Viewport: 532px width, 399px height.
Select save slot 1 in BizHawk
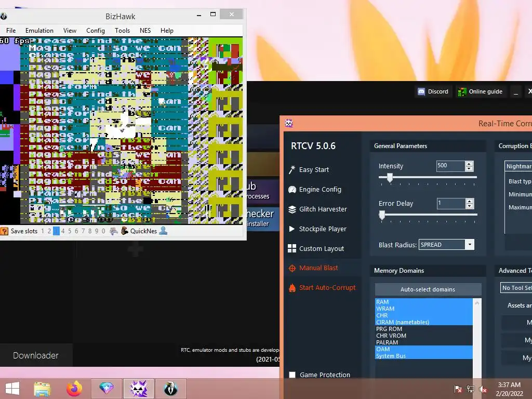click(x=43, y=231)
